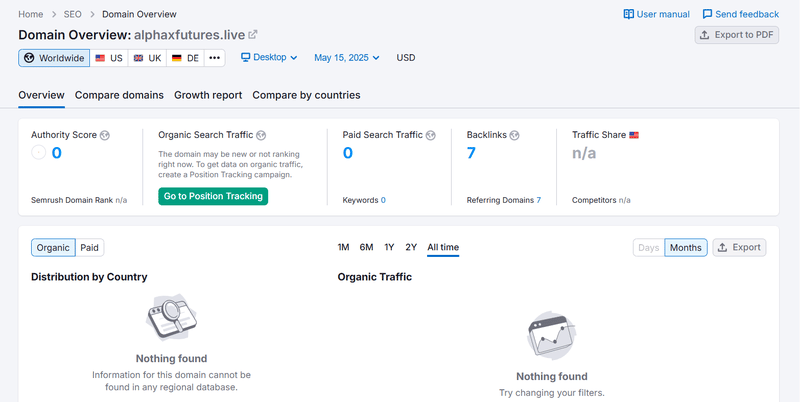Click the Paid Search Traffic value 0
The height and width of the screenshot is (402, 800).
coord(347,153)
